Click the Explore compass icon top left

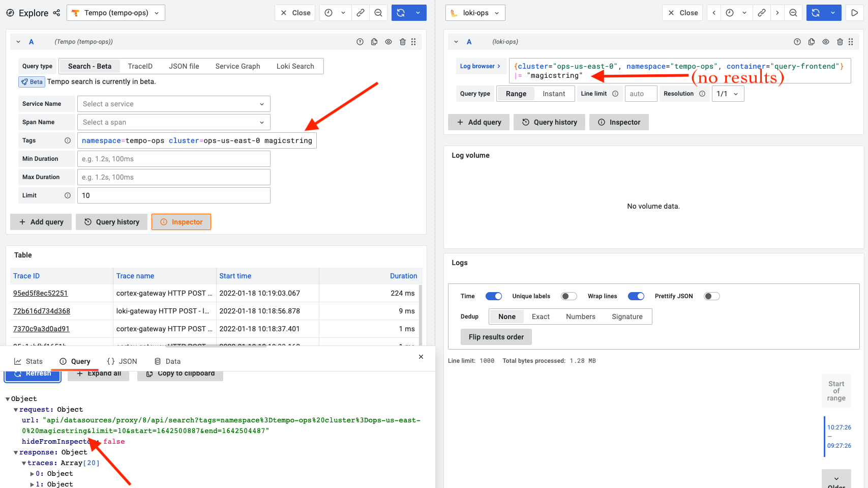click(10, 13)
